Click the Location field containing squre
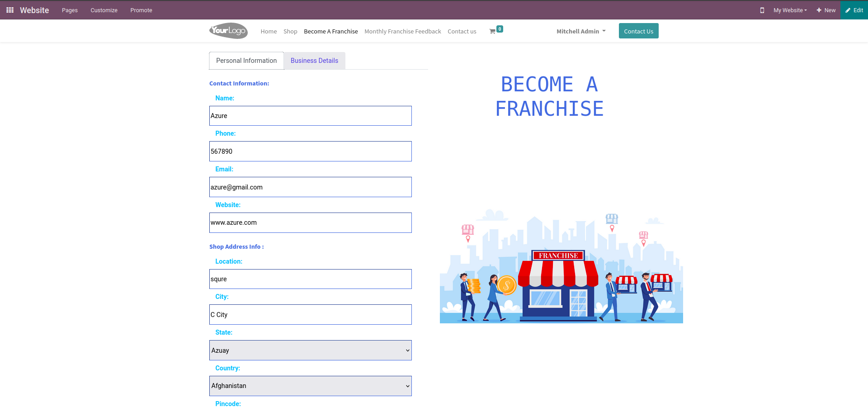The image size is (868, 407). (311, 279)
